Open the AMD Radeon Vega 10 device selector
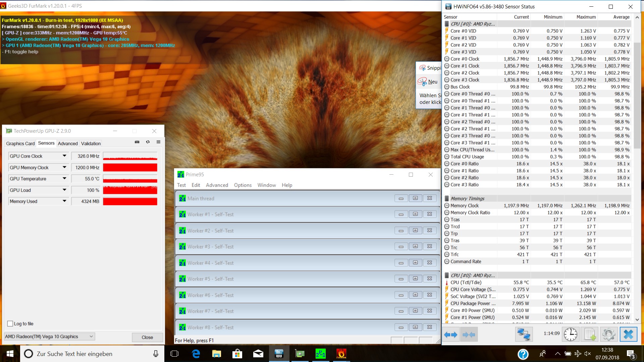This screenshot has height=362, width=644. [49, 337]
